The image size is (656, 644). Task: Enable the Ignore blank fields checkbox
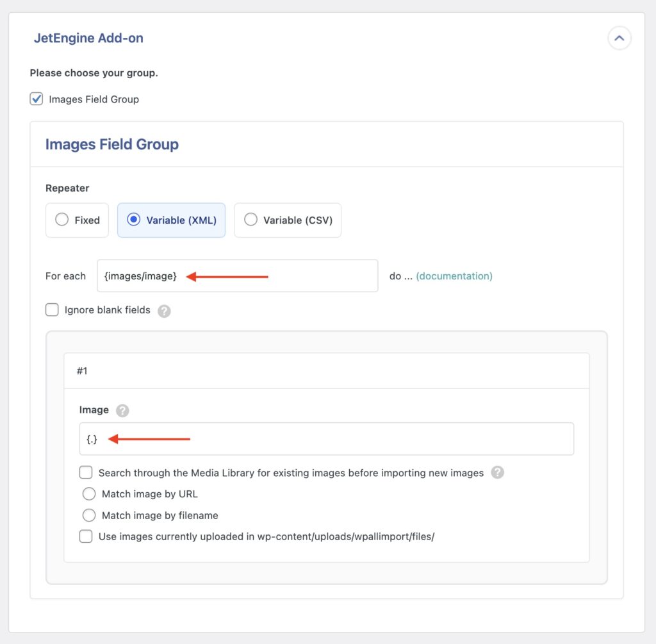52,310
